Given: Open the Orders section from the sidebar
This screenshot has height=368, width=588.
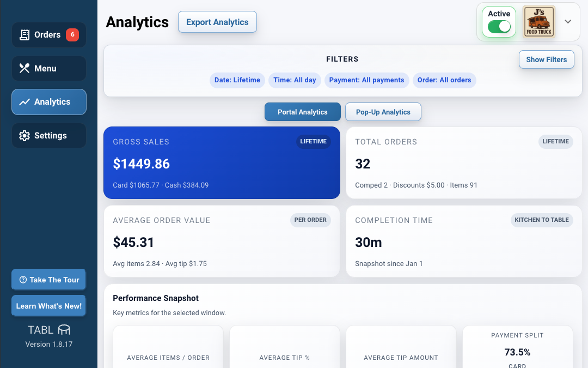Looking at the screenshot, I should 48,34.
